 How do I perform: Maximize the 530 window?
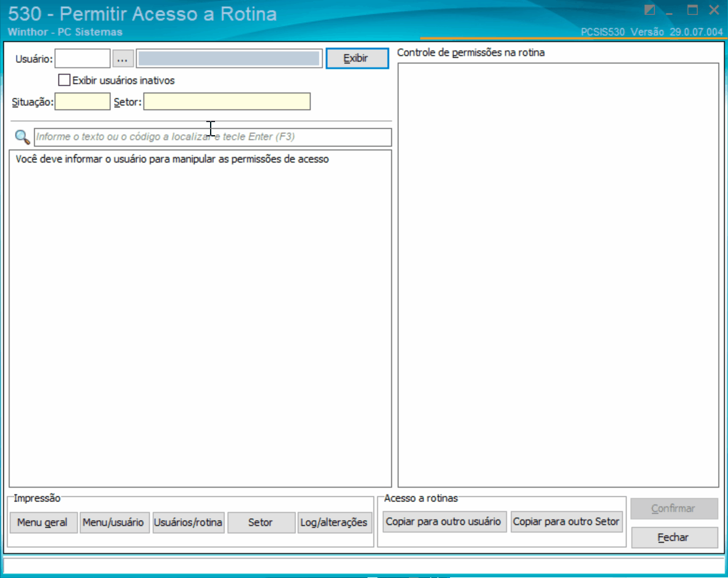(x=692, y=10)
